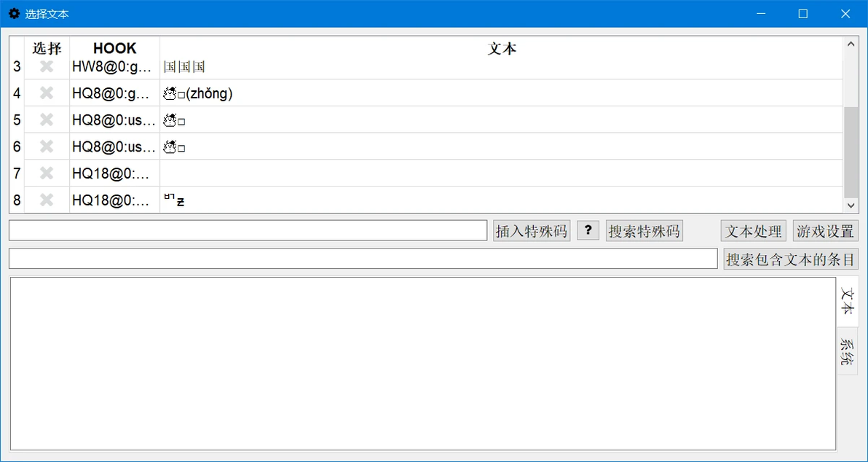Open 游戏设置 game settings
The image size is (868, 462).
[x=825, y=230]
